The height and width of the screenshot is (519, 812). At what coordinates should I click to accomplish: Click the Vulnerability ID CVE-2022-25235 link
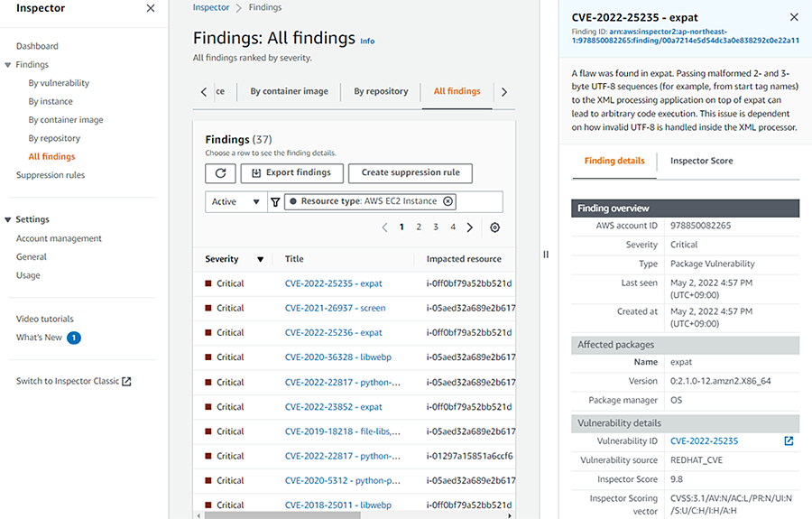(x=705, y=441)
